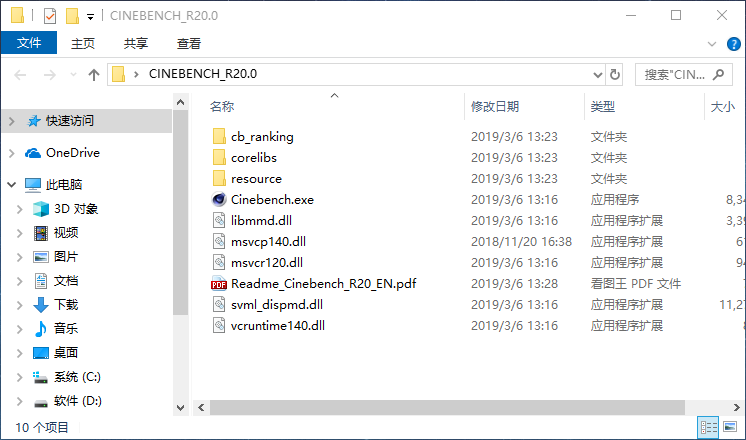The width and height of the screenshot is (746, 440).
Task: Sort files by 名称 column header
Action: point(222,106)
